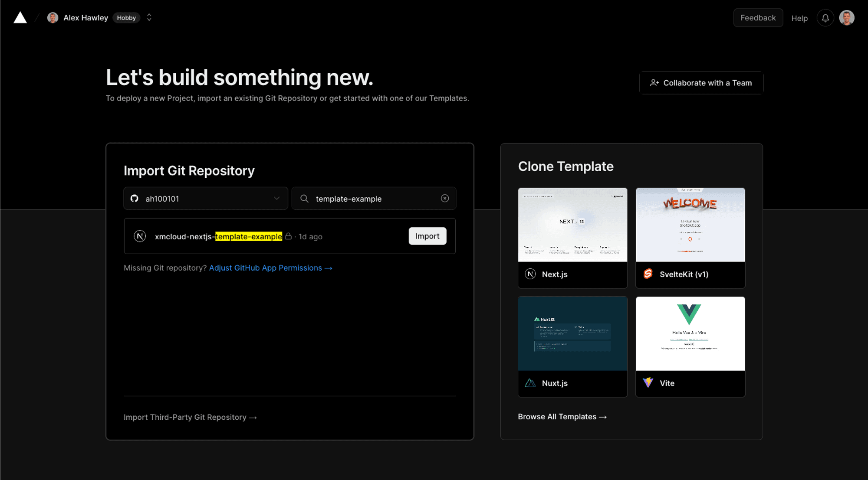Image resolution: width=868 pixels, height=480 pixels.
Task: Clear the repository search field
Action: [445, 199]
